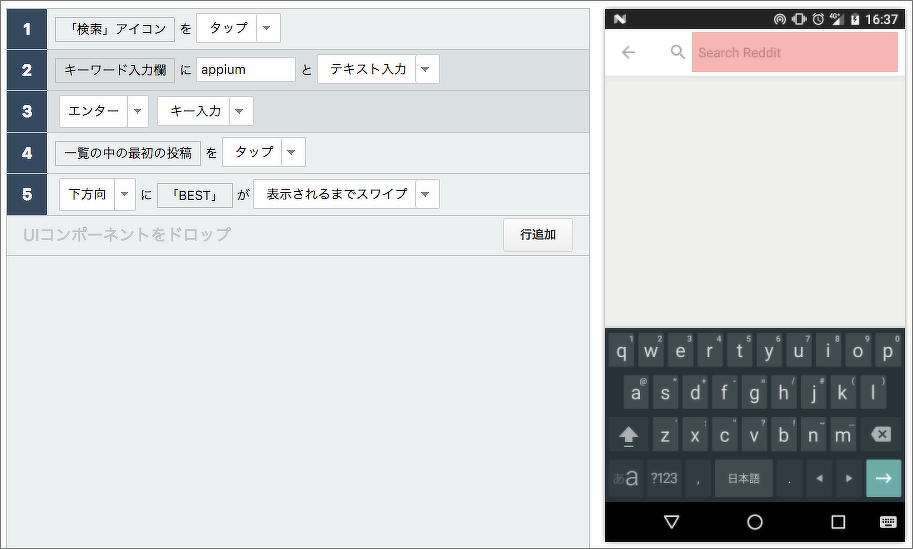Tap the Search Reddit field
The height and width of the screenshot is (549, 913).
[x=794, y=53]
